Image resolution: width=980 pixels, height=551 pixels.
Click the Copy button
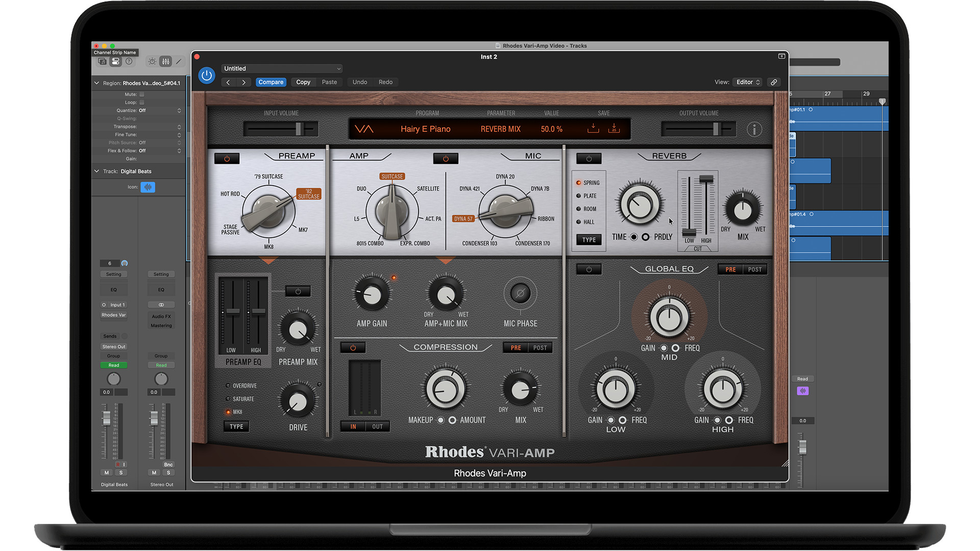[303, 82]
